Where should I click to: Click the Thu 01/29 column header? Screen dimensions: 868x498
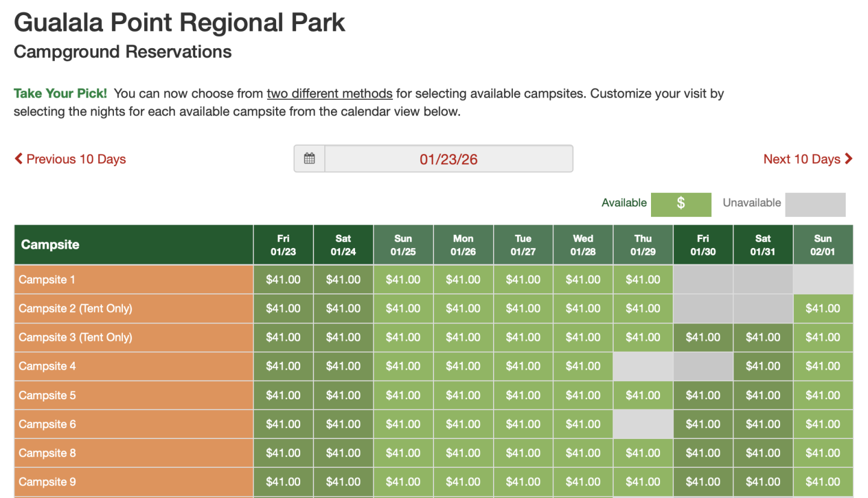point(643,244)
